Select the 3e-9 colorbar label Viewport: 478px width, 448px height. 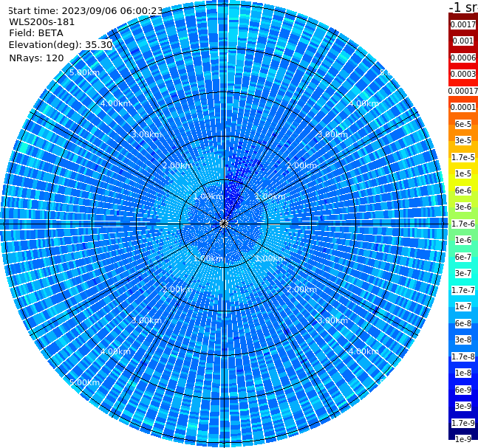pyautogui.click(x=463, y=406)
